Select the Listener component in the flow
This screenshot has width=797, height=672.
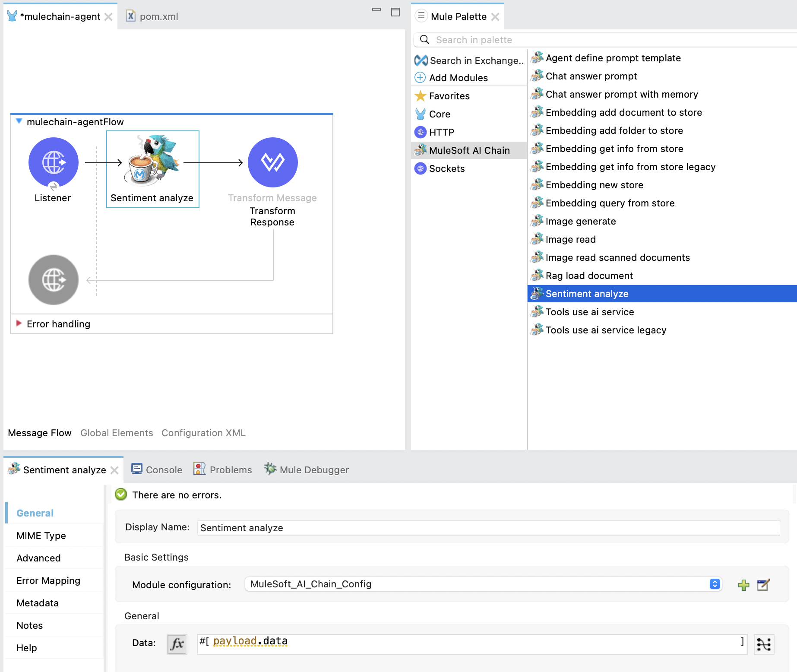point(54,162)
